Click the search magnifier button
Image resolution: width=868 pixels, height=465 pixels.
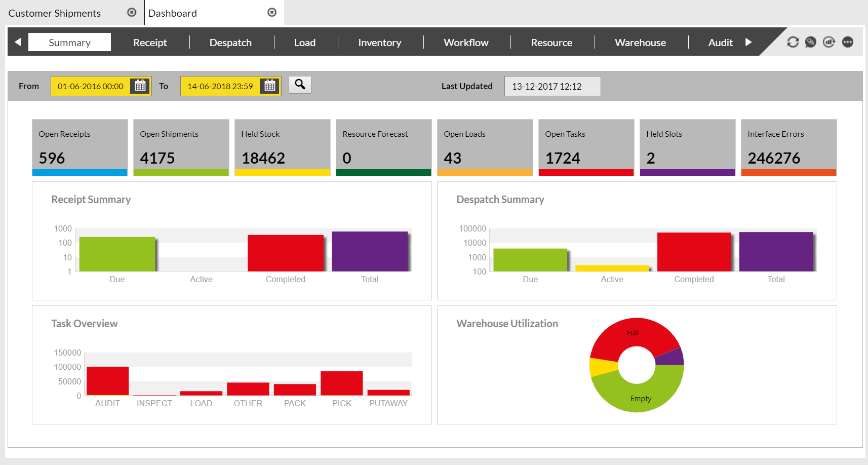pos(300,85)
